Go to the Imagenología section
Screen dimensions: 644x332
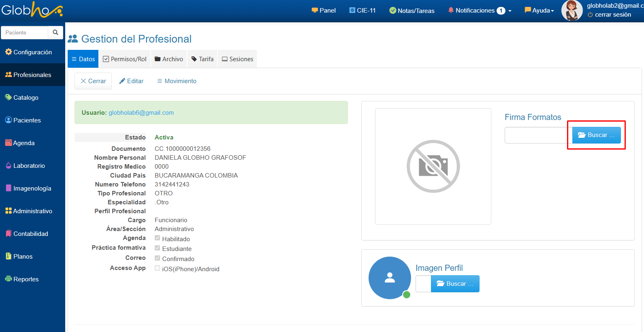(x=32, y=188)
